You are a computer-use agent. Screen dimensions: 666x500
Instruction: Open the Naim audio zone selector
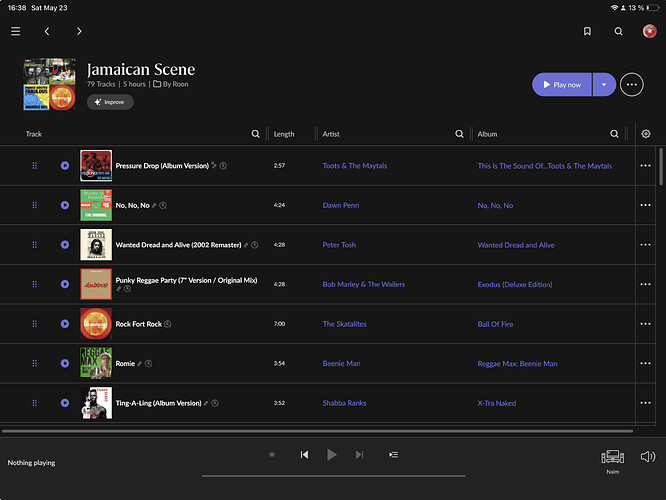(x=612, y=461)
